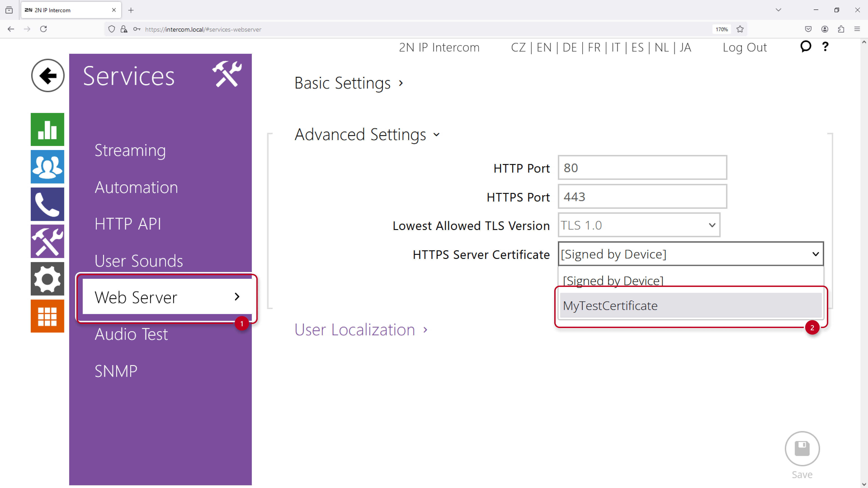Switch language to FR
This screenshot has width=868, height=488.
[x=594, y=47]
